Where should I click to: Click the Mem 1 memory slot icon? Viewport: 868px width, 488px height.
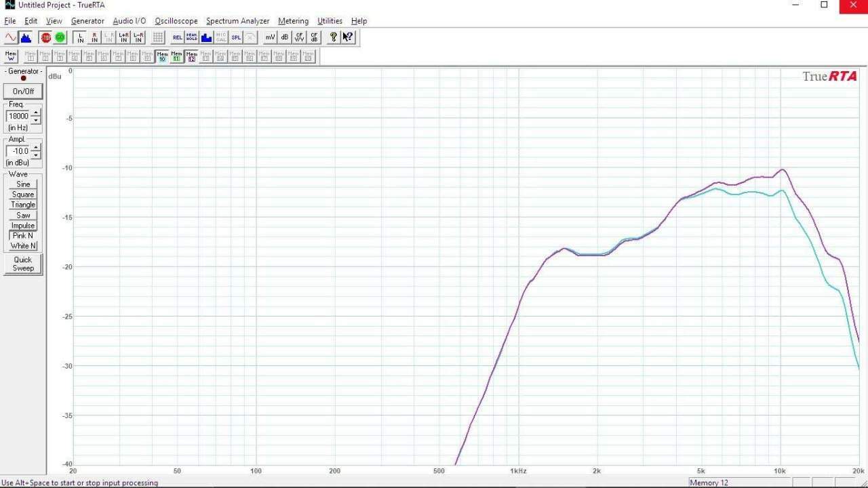pyautogui.click(x=31, y=56)
